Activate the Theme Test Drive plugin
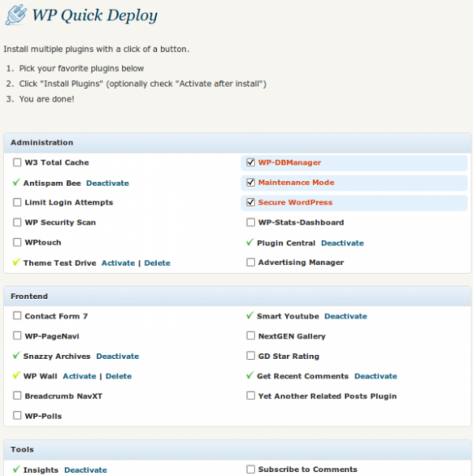The width and height of the screenshot is (473, 476). 118,263
